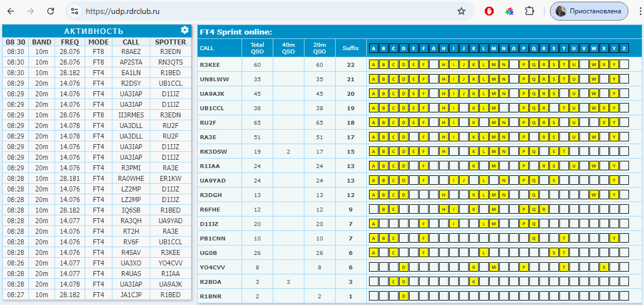
Task: Click the Suffix column header
Action: pyautogui.click(x=351, y=48)
